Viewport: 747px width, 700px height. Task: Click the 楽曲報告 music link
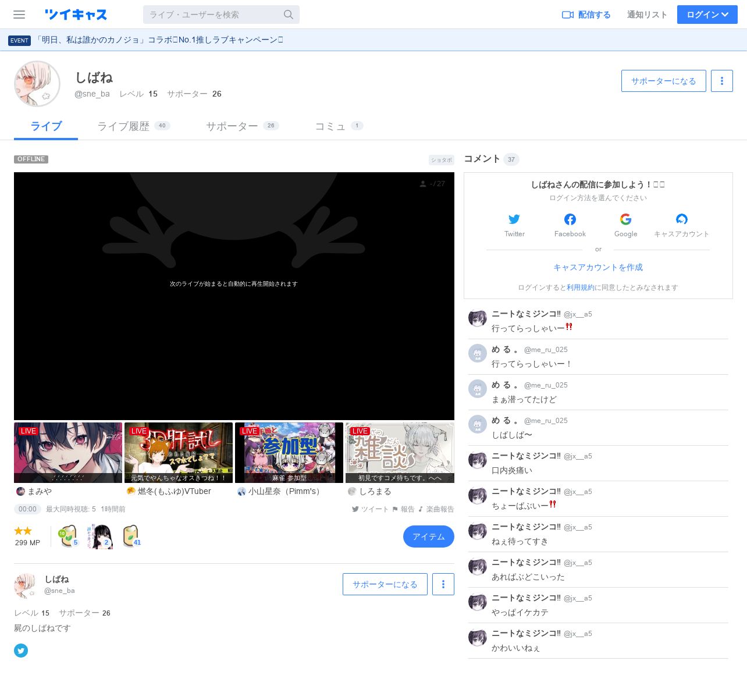tap(436, 509)
